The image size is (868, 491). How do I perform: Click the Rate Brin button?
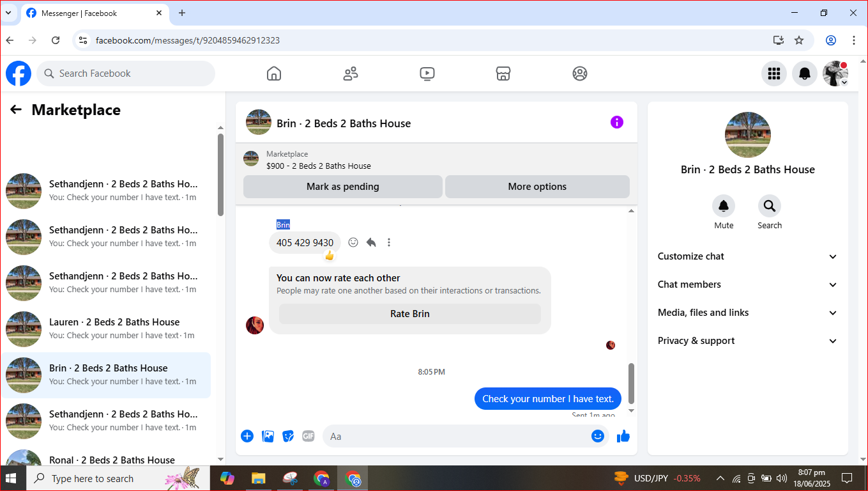[410, 314]
